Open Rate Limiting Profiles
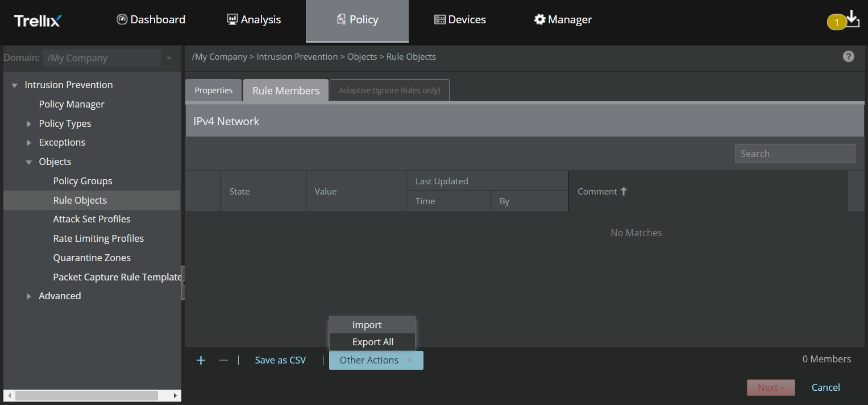This screenshot has width=868, height=405. [x=98, y=238]
